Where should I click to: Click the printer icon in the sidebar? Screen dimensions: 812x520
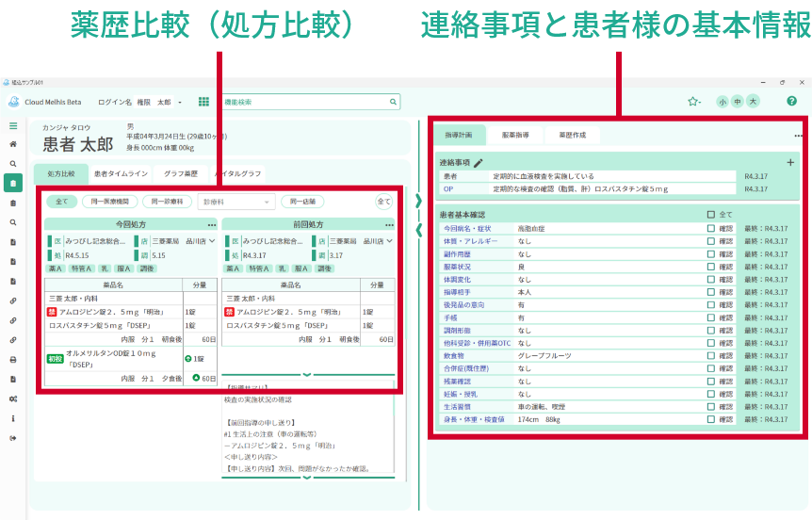[x=13, y=359]
